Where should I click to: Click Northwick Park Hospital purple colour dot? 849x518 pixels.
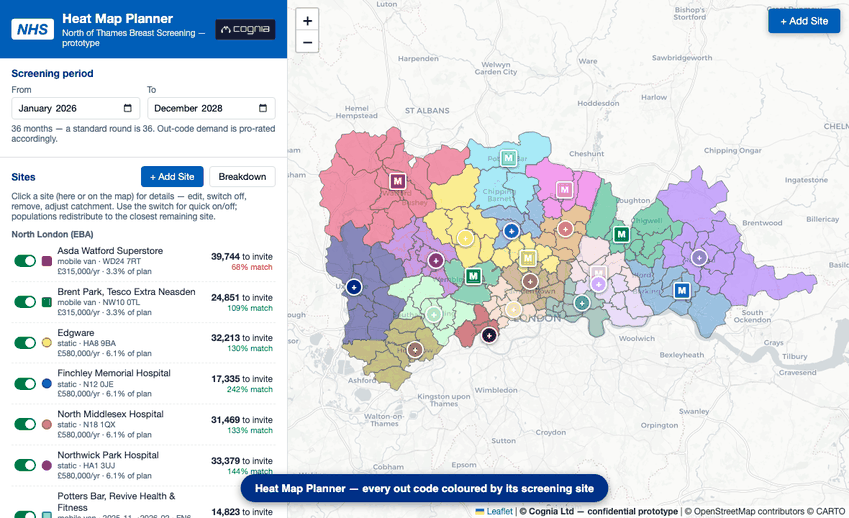47,465
